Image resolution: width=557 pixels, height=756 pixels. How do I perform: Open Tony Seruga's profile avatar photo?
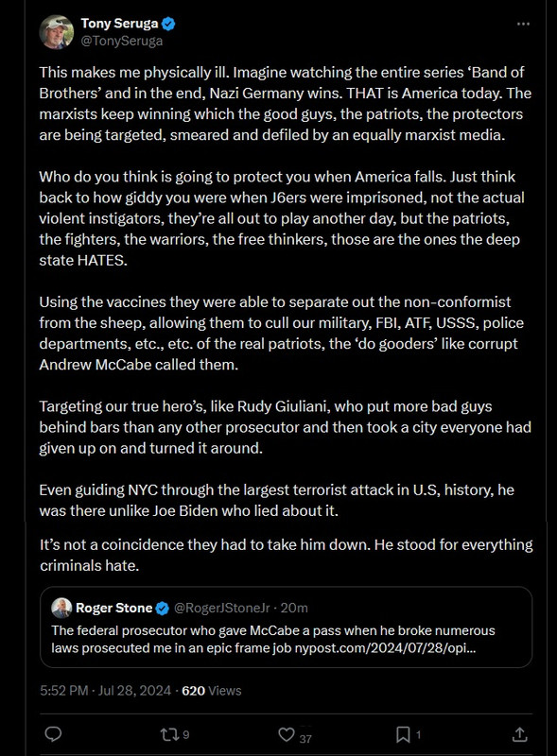point(57,32)
